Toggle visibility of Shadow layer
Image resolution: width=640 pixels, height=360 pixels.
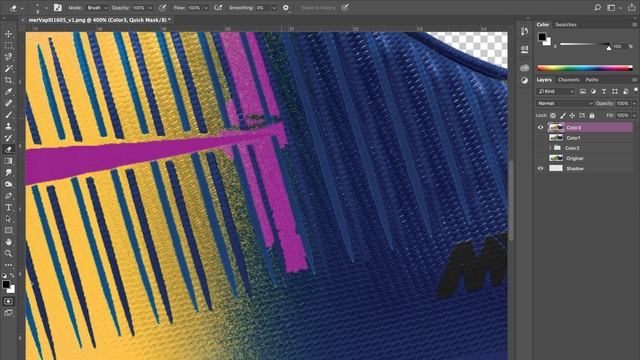(540, 168)
